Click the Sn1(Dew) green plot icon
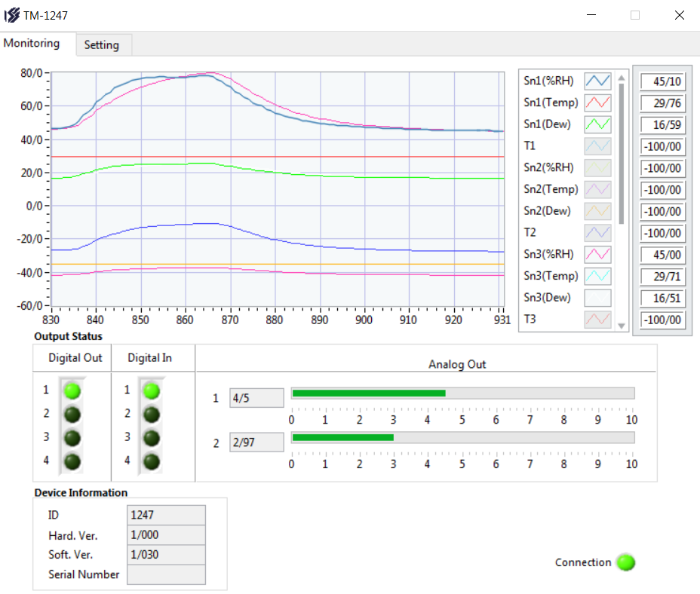Image resolution: width=700 pixels, height=594 pixels. click(x=597, y=124)
